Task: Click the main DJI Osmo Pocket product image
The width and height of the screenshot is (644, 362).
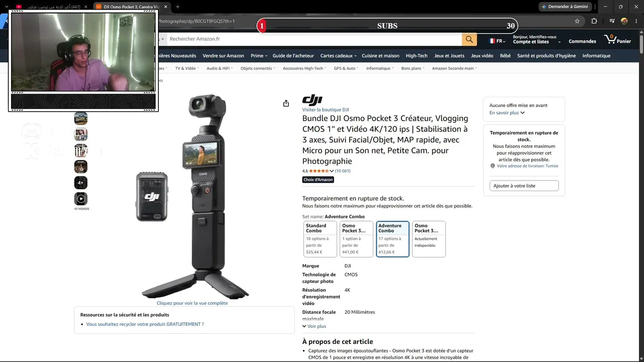Action: 192,196
